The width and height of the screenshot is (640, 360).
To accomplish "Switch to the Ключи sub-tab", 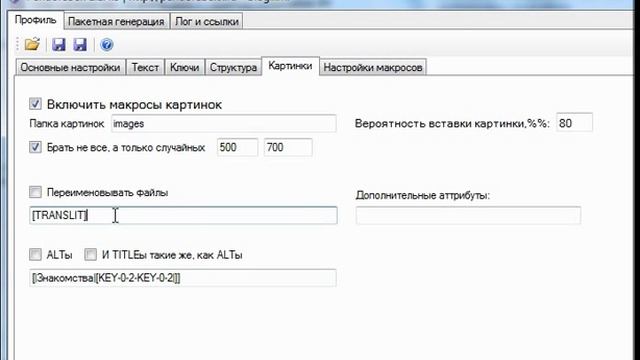I will 184,67.
